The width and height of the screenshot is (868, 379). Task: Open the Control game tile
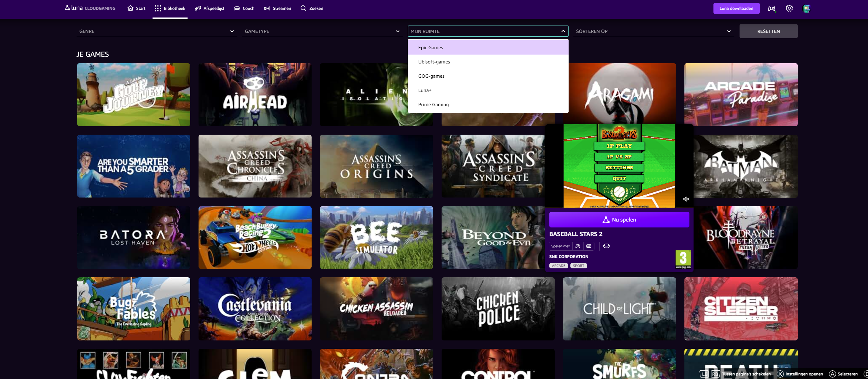point(498,364)
